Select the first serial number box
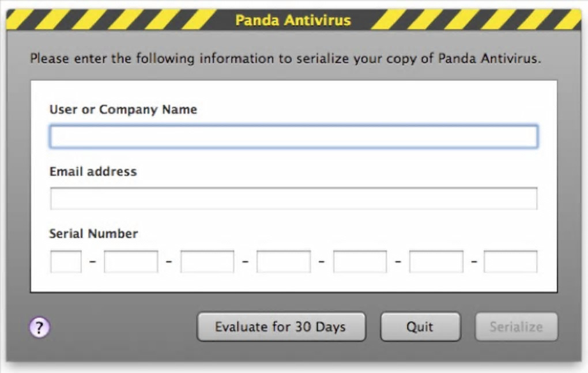588x373 pixels. [x=66, y=261]
